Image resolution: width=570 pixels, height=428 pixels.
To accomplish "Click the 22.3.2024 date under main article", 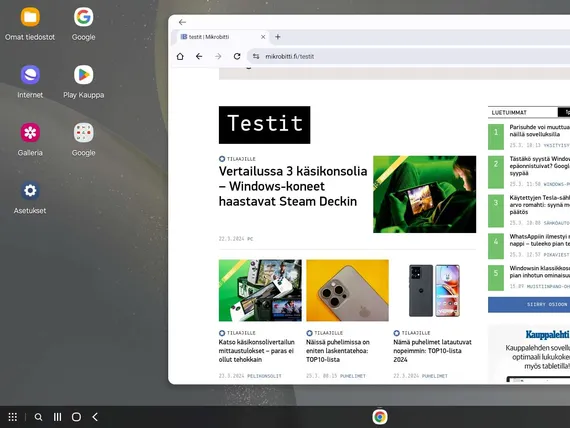I will pyautogui.click(x=232, y=239).
